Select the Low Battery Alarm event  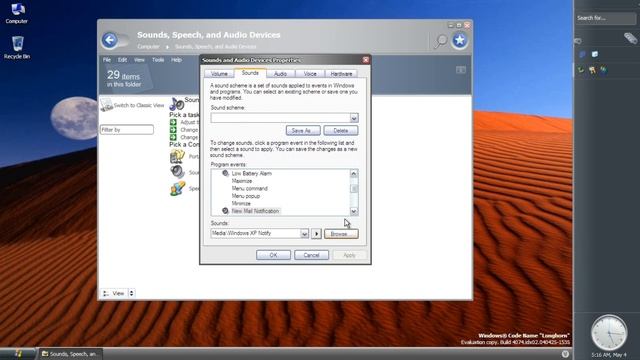[x=251, y=173]
